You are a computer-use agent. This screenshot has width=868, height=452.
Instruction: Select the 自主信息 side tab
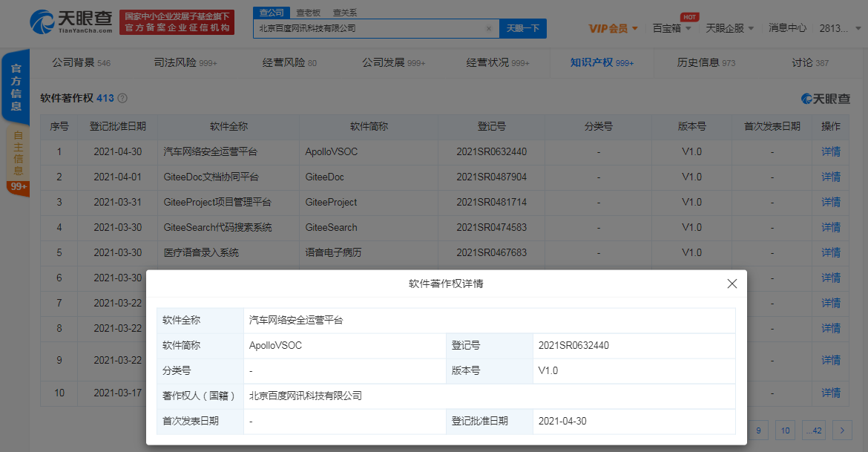pos(18,152)
